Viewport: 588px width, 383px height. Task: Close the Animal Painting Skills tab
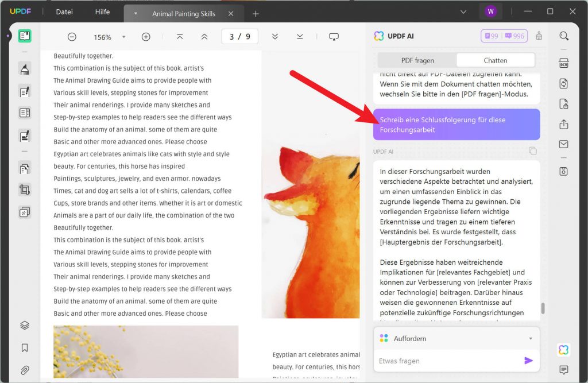(x=231, y=14)
